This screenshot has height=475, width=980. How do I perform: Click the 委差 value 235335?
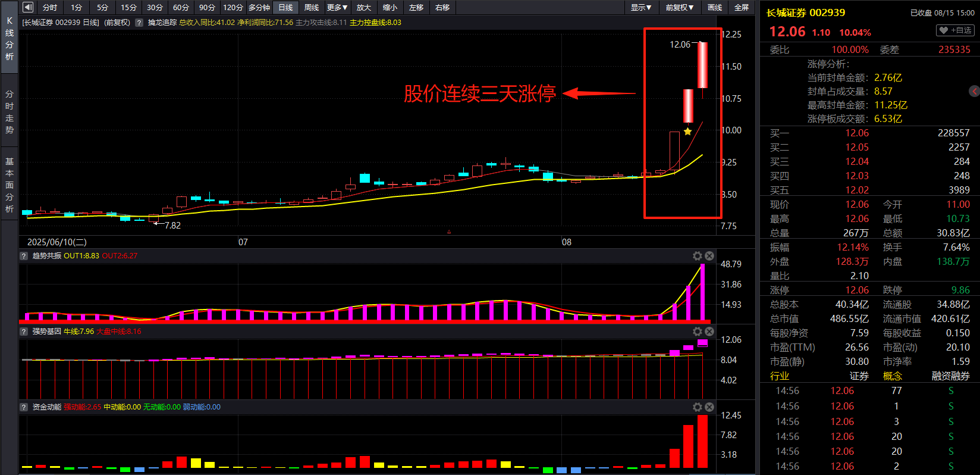click(954, 50)
